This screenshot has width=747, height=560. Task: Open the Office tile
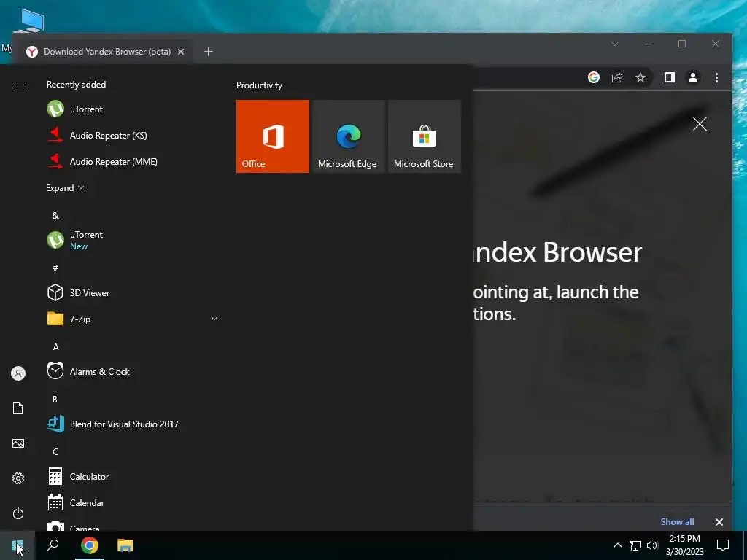(273, 136)
